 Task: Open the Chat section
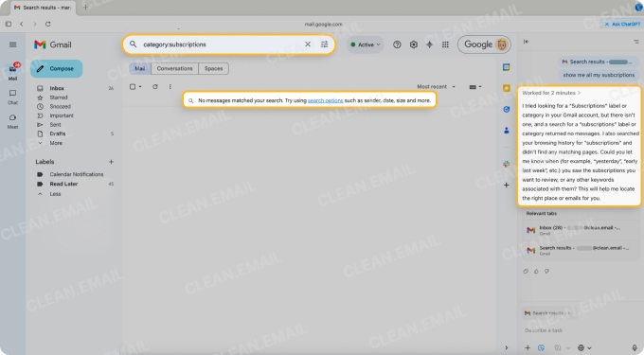pos(12,97)
